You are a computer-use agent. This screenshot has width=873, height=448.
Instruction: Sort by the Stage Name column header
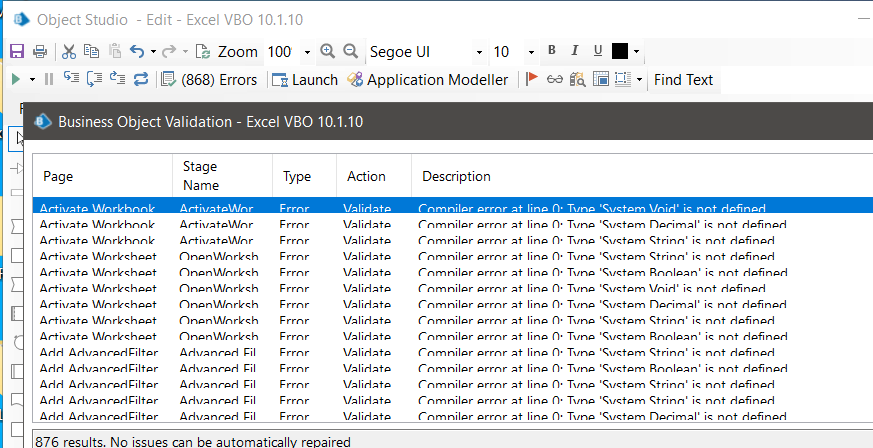click(200, 176)
